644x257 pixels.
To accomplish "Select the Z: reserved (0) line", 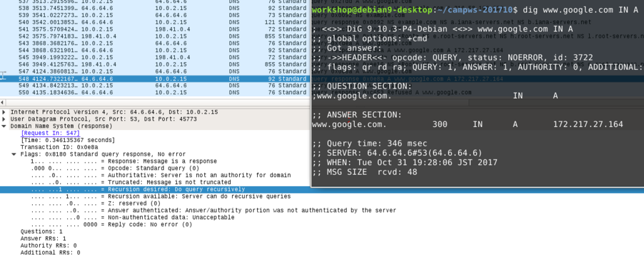I will (x=96, y=203).
